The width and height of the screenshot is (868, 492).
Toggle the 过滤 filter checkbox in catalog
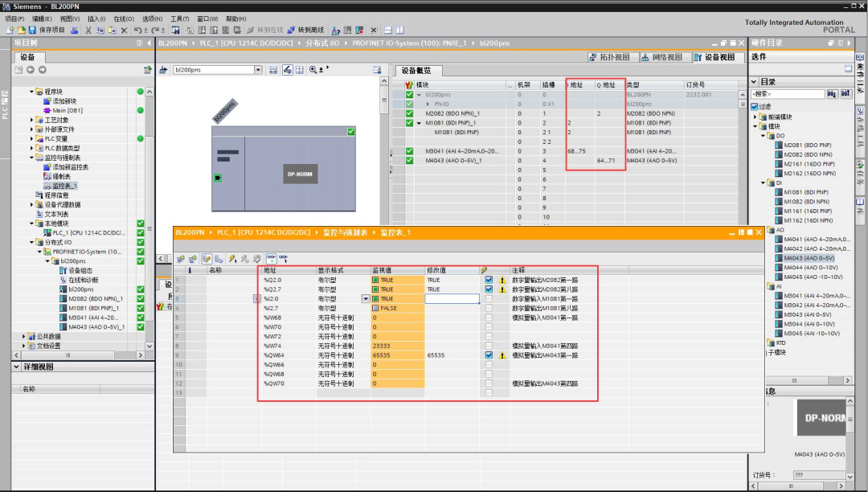coord(755,106)
